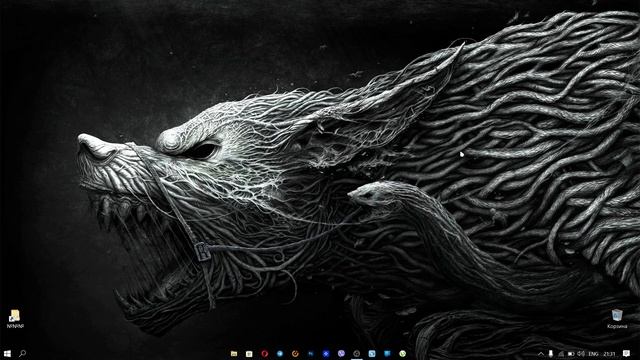The height and width of the screenshot is (360, 640).
Task: Select the folder shortcut on desktop
Action: (x=15, y=319)
